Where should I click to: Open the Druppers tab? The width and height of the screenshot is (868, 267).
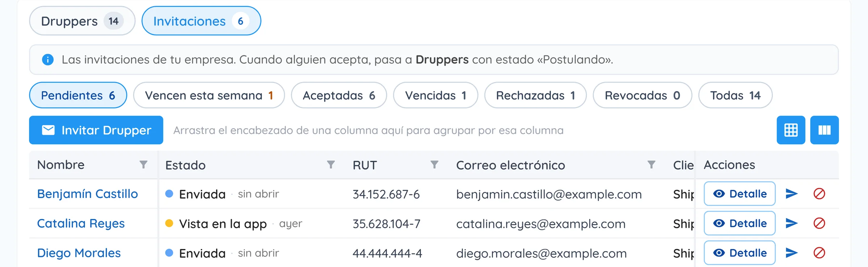point(82,21)
